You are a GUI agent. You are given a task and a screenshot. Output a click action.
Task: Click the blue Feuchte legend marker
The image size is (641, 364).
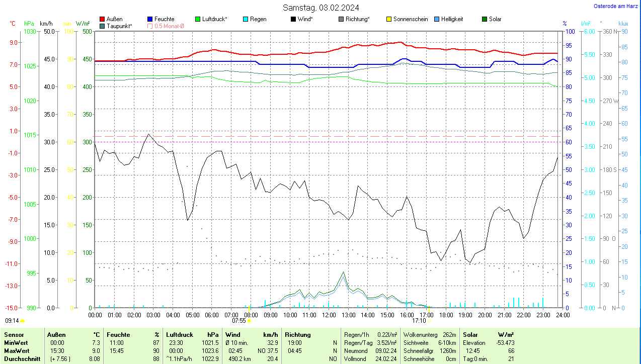click(x=150, y=19)
